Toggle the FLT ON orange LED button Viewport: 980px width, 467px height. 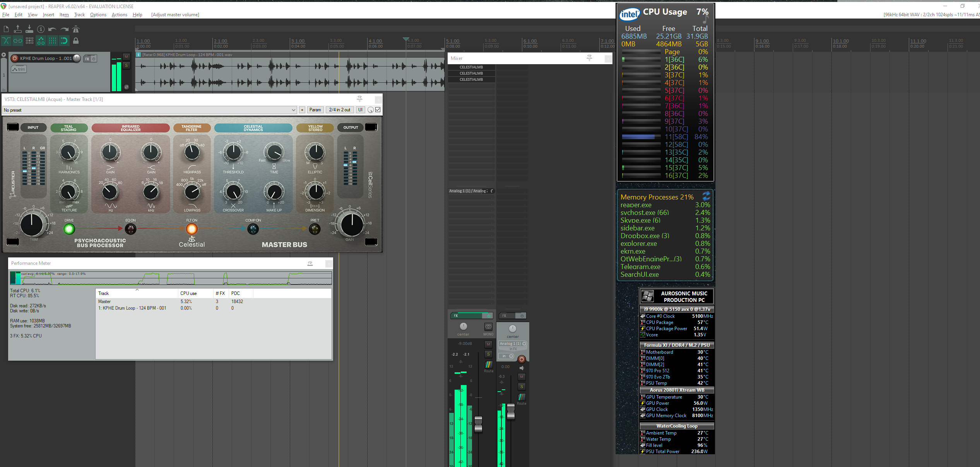pos(192,229)
